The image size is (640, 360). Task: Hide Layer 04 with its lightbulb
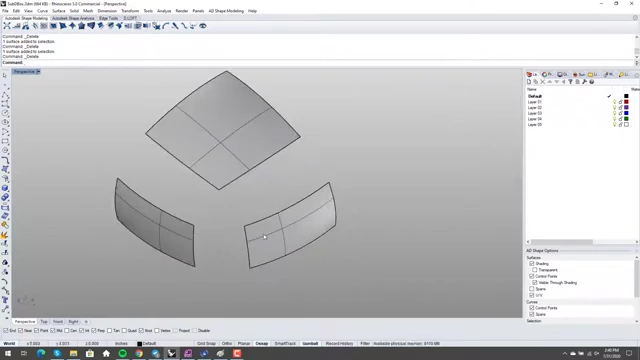pyautogui.click(x=614, y=119)
